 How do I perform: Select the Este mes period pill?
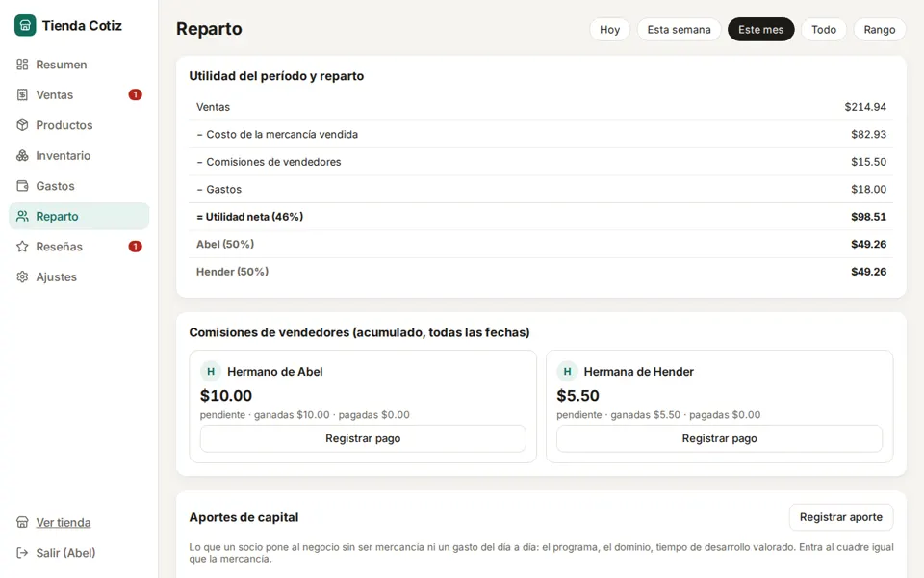point(760,30)
